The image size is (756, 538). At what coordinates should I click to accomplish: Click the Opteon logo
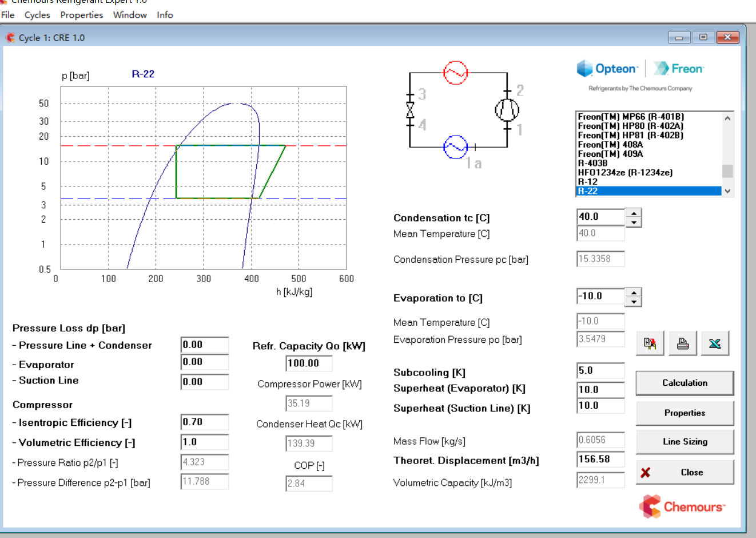point(607,69)
